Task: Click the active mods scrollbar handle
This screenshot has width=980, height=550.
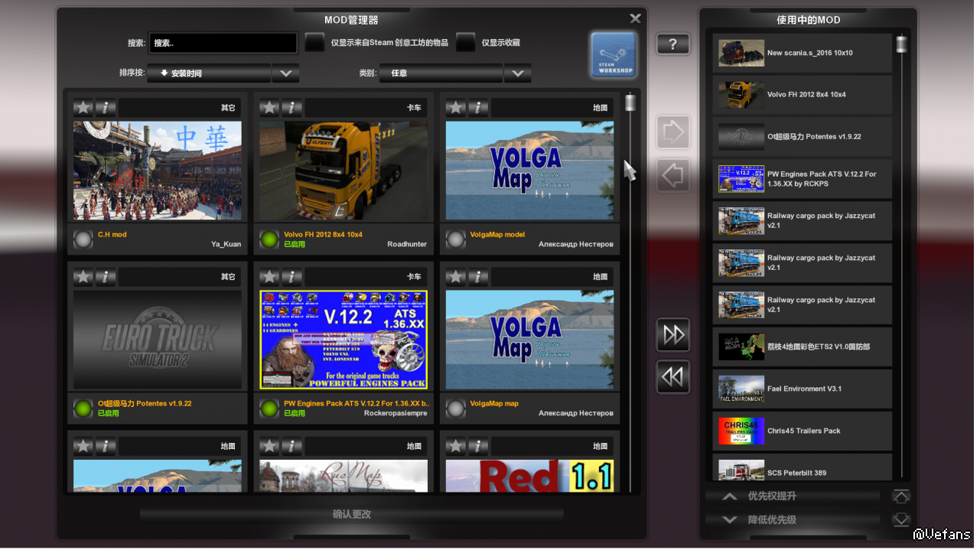Action: pyautogui.click(x=902, y=44)
